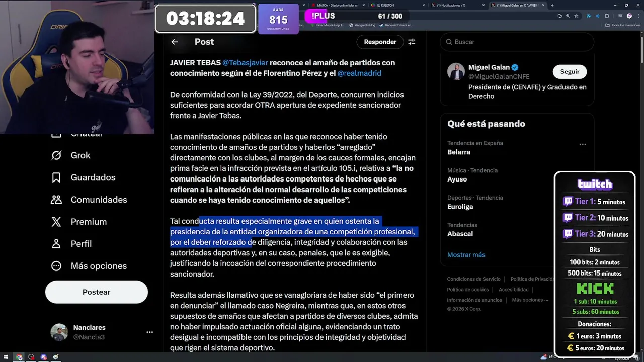Go back using the Post arrow
Screen dimensions: 644x362
(175, 42)
